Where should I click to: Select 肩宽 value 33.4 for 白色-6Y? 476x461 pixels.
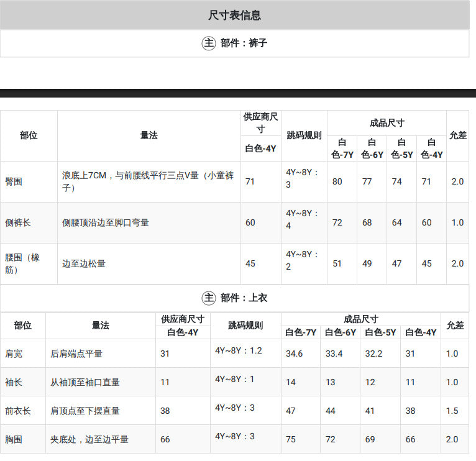(x=334, y=354)
